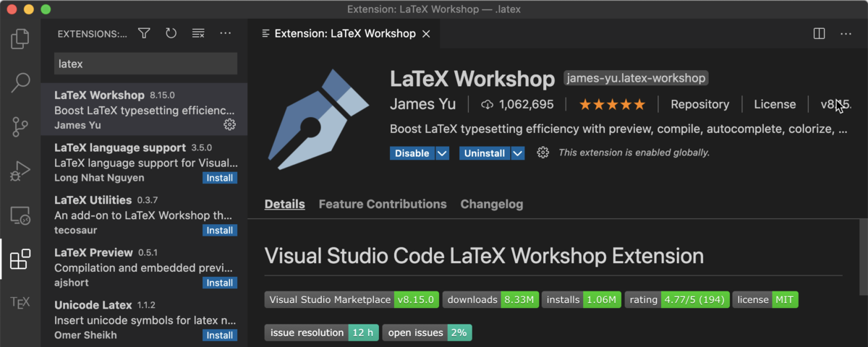Image resolution: width=868 pixels, height=347 pixels.
Task: Open Run and Debug view
Action: [20, 171]
